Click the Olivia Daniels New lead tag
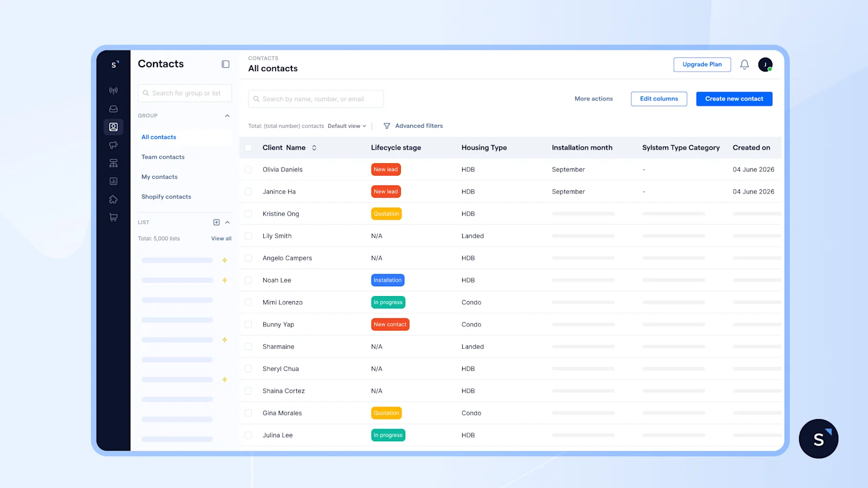 [386, 170]
